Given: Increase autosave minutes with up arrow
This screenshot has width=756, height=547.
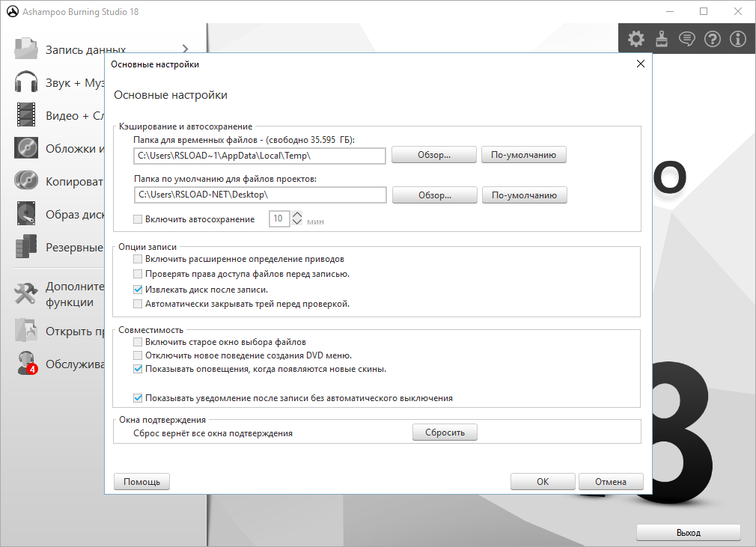Looking at the screenshot, I should point(297,215).
